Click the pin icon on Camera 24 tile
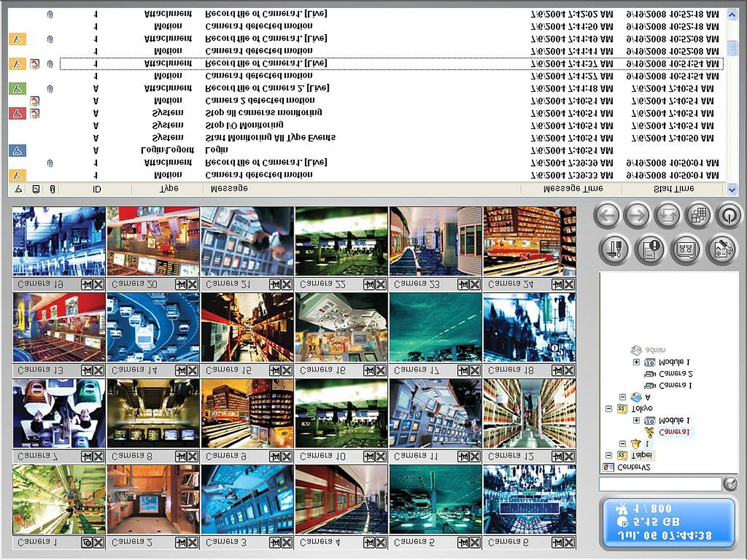747x560 pixels. point(557,285)
